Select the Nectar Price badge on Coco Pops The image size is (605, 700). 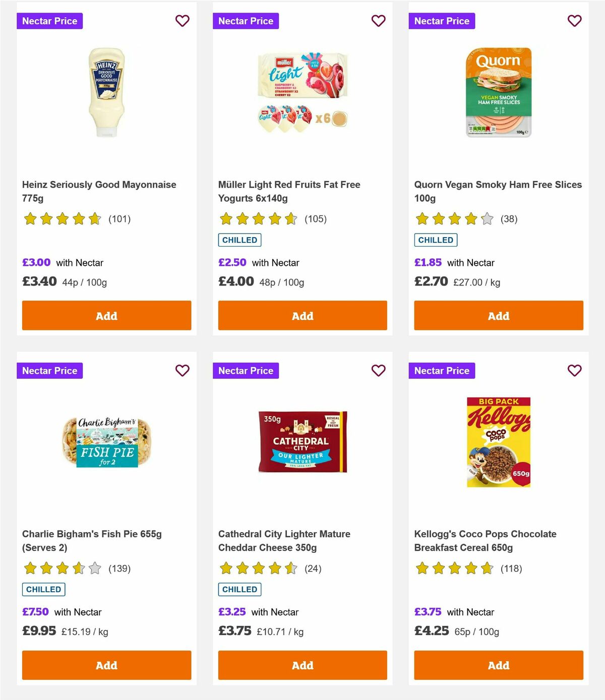click(x=442, y=371)
